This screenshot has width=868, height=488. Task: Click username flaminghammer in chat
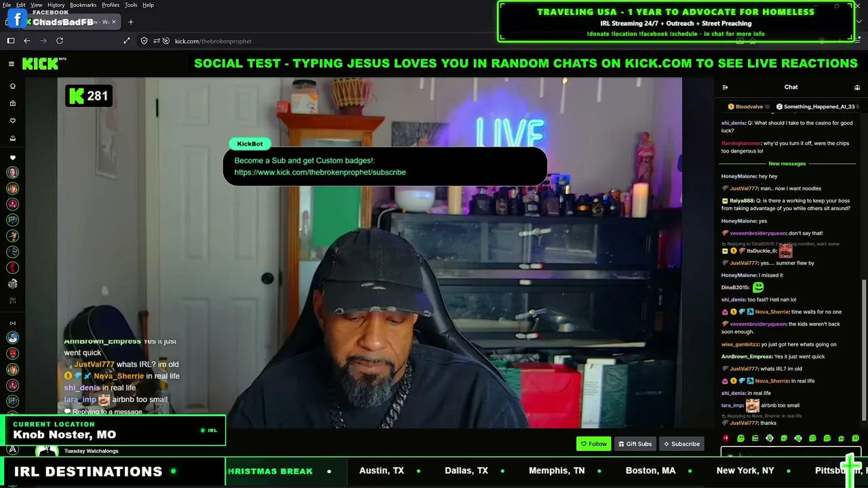click(x=741, y=144)
